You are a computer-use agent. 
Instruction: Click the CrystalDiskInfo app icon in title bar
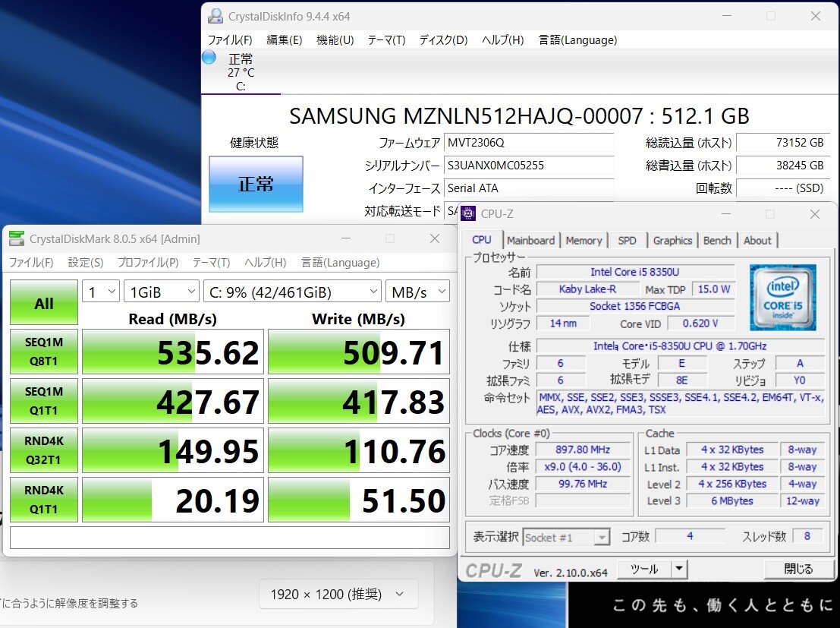coord(216,16)
